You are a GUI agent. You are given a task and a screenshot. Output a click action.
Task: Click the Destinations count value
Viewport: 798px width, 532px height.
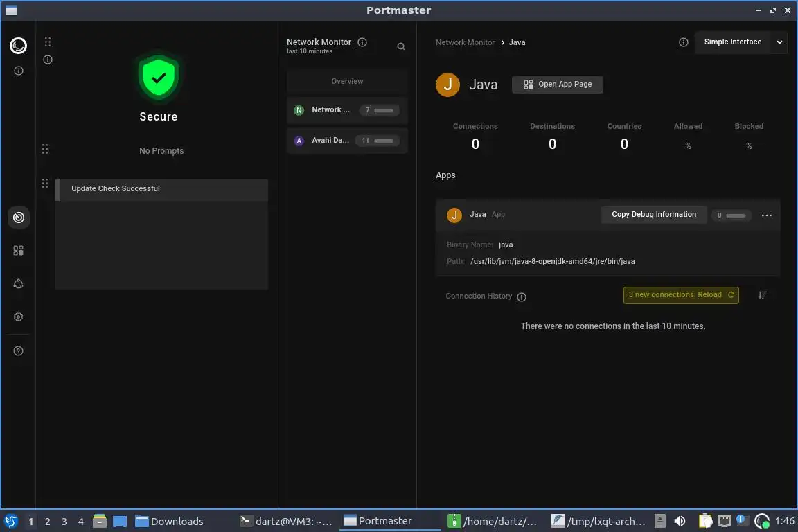pyautogui.click(x=552, y=144)
